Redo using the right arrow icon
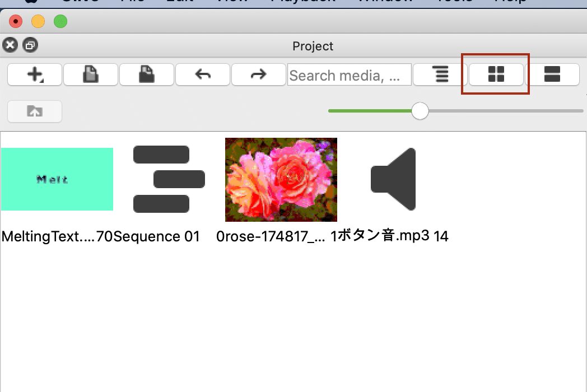 (259, 74)
